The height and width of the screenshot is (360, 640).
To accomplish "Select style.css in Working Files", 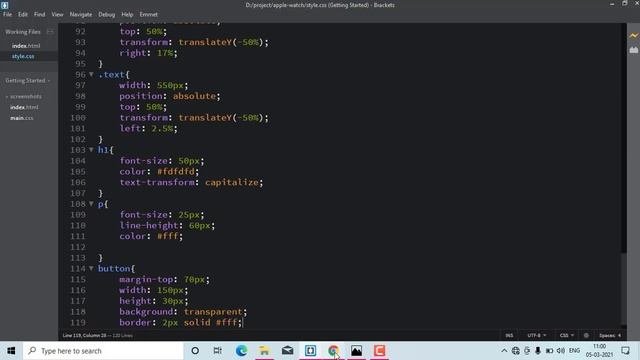I will click(23, 56).
